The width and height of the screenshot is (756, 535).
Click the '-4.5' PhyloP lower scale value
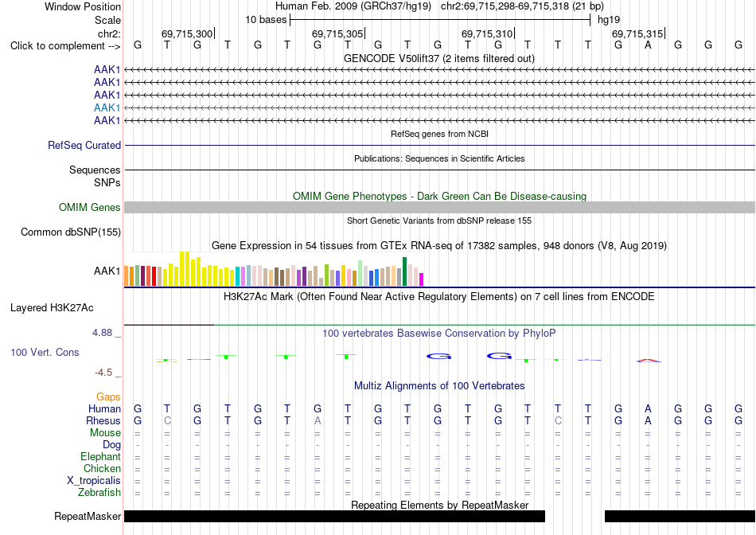point(103,373)
